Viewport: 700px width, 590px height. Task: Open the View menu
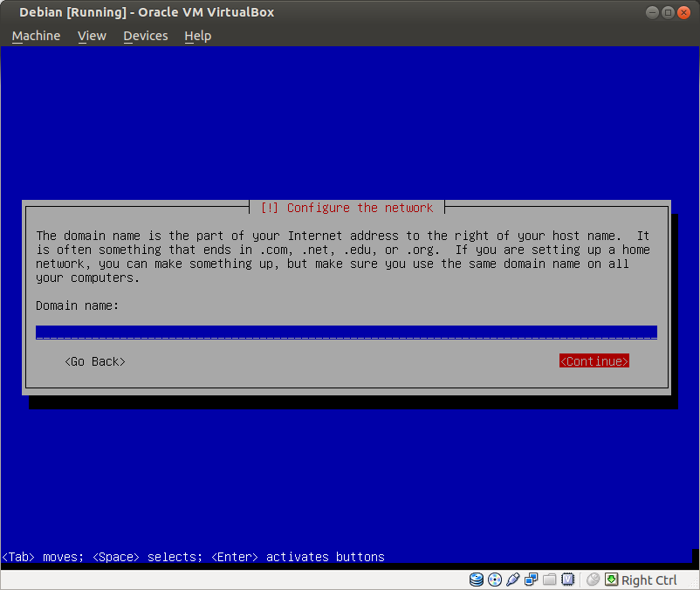coord(92,36)
